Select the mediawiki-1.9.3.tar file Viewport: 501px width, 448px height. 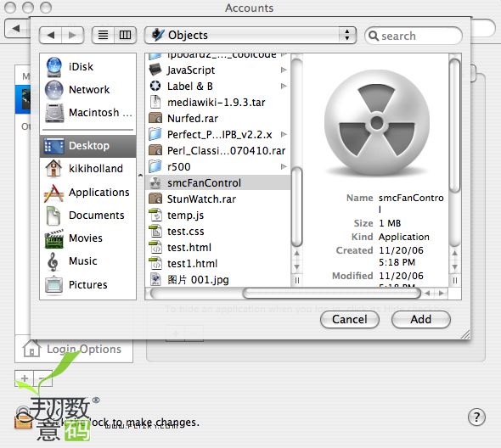click(x=218, y=102)
